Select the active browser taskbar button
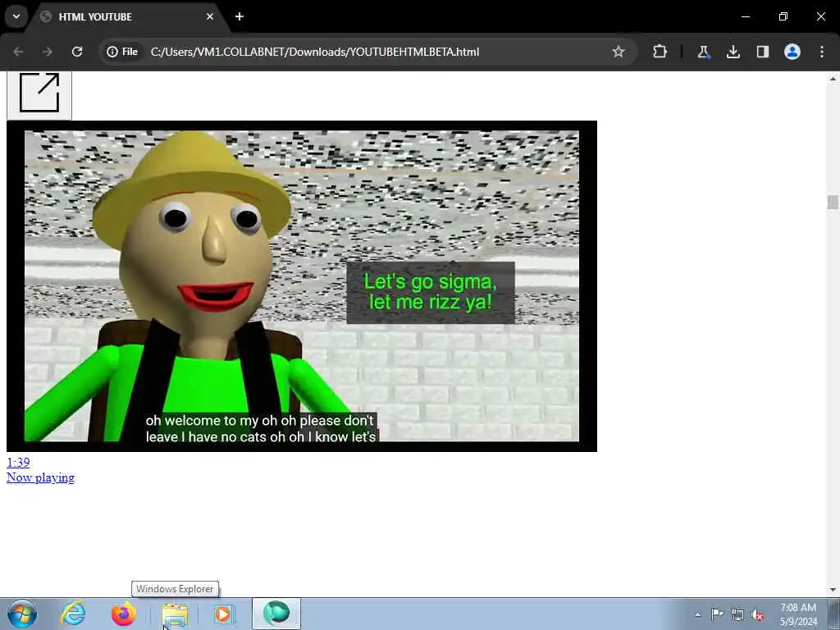The image size is (840, 630). pos(276,614)
